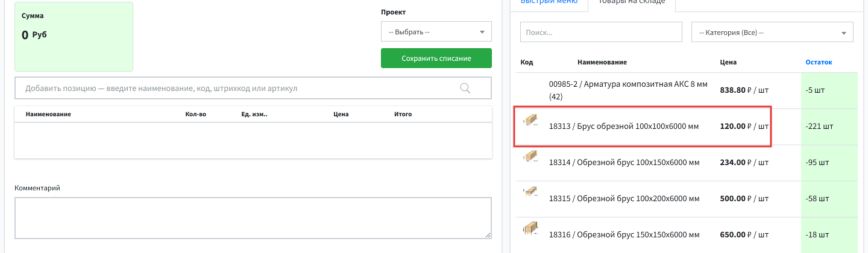Viewport: 868px width, 253px height.
Task: Click price 500.00 ₽ of item 18315
Action: point(744,199)
